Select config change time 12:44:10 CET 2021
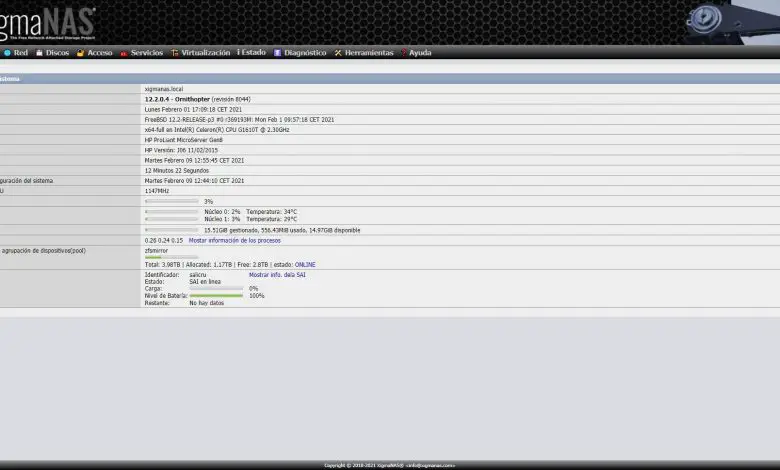The height and width of the screenshot is (470, 780). [194, 181]
